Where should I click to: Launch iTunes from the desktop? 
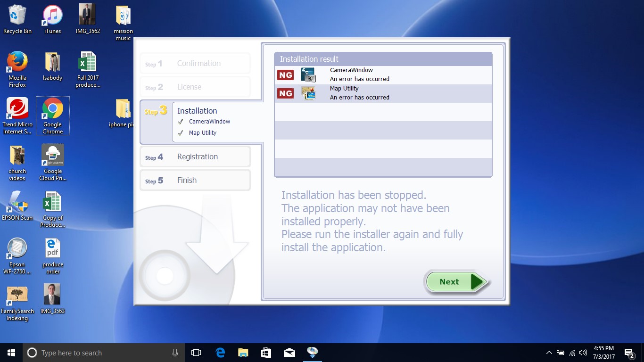[52, 15]
